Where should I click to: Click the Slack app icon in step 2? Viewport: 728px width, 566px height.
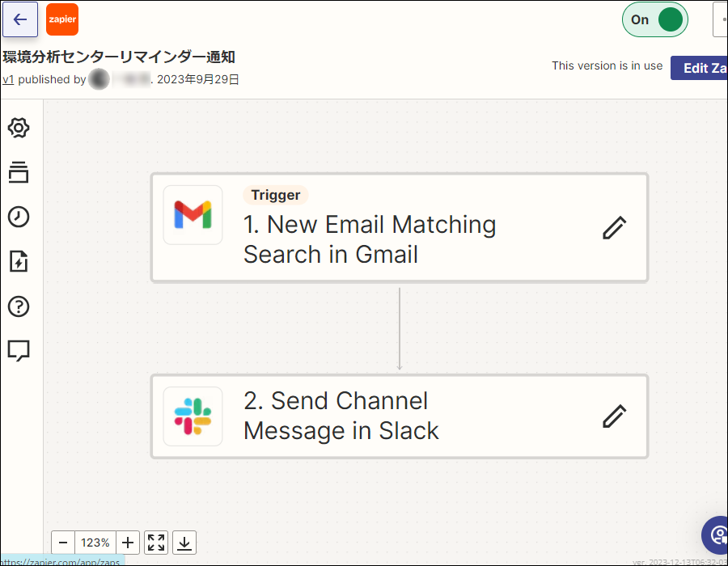pos(193,416)
